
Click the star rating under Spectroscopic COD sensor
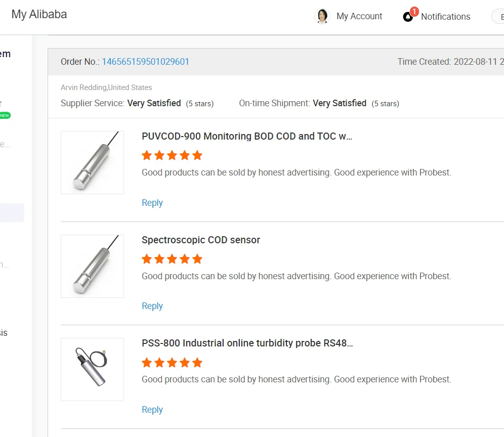(x=172, y=259)
